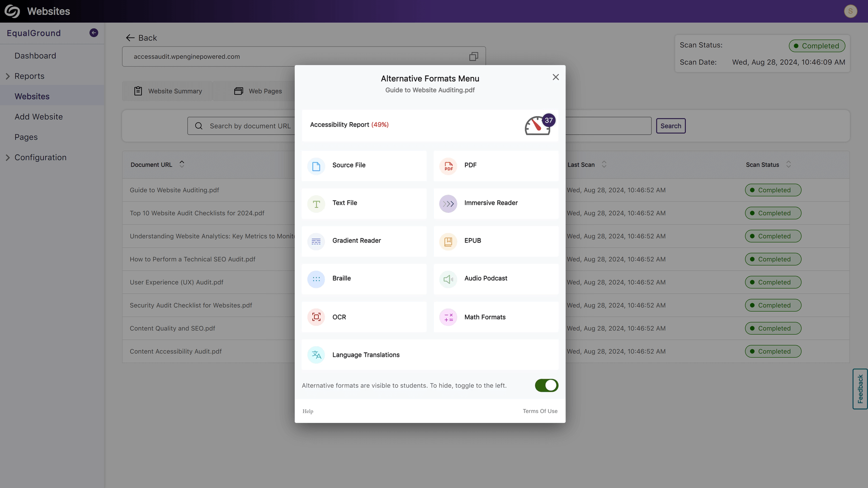This screenshot has height=488, width=868.
Task: Open the EPUB format icon
Action: point(448,241)
